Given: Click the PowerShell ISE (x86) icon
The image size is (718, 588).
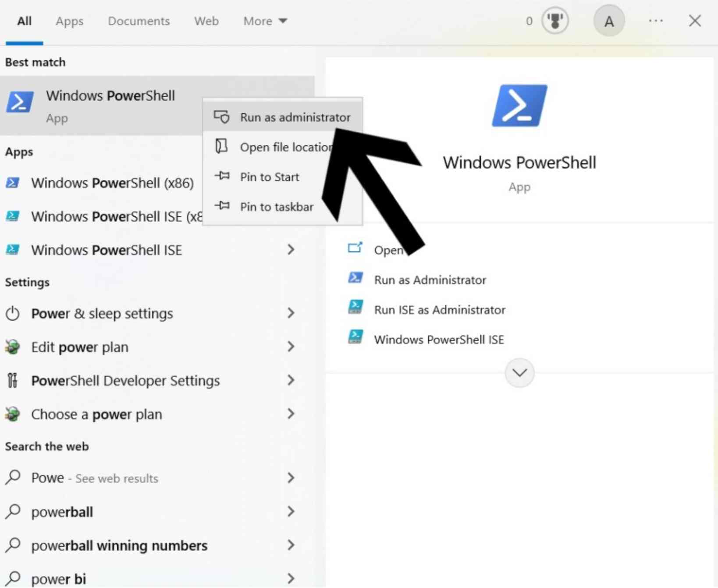Looking at the screenshot, I should (x=12, y=216).
